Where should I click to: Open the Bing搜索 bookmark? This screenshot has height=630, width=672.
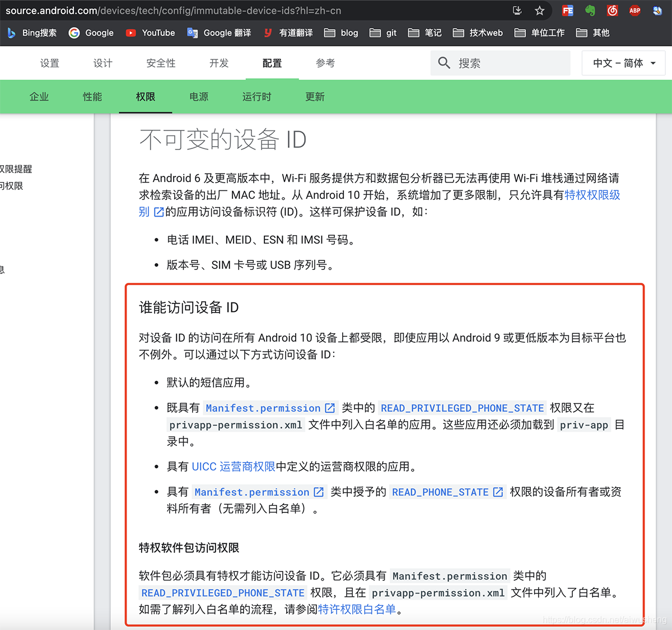(x=31, y=32)
